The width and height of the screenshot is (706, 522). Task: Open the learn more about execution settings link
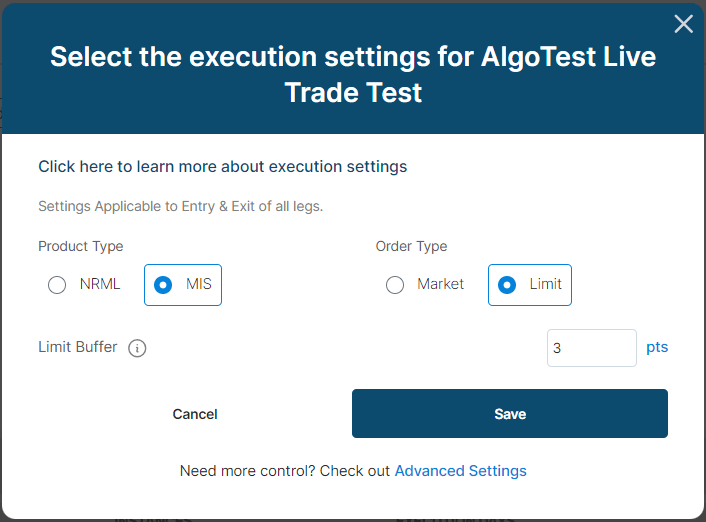pos(222,167)
